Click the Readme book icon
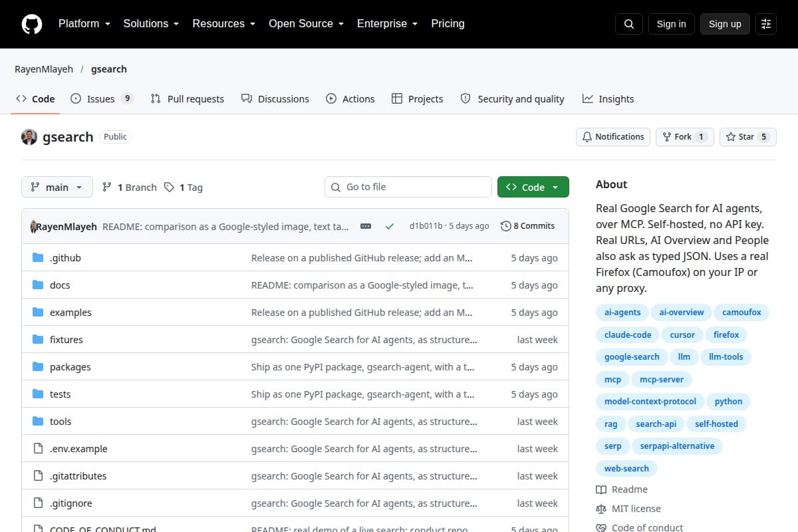Image resolution: width=798 pixels, height=532 pixels. (x=601, y=489)
